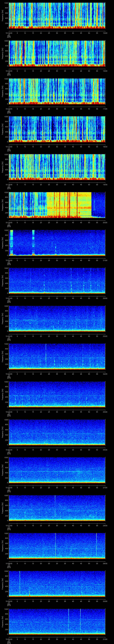Screen dimensions: 114x644
Task: Select the '10:18:00' start time label
Action: click(x=9, y=184)
